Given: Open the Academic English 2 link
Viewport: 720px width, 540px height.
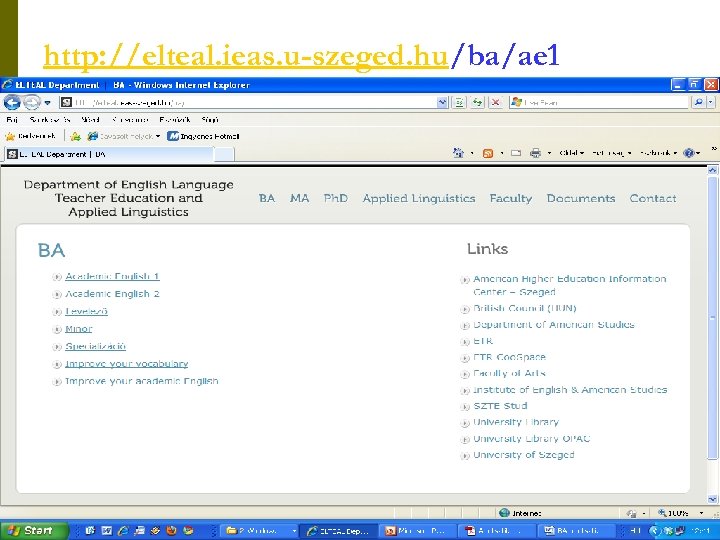Looking at the screenshot, I should point(112,294).
